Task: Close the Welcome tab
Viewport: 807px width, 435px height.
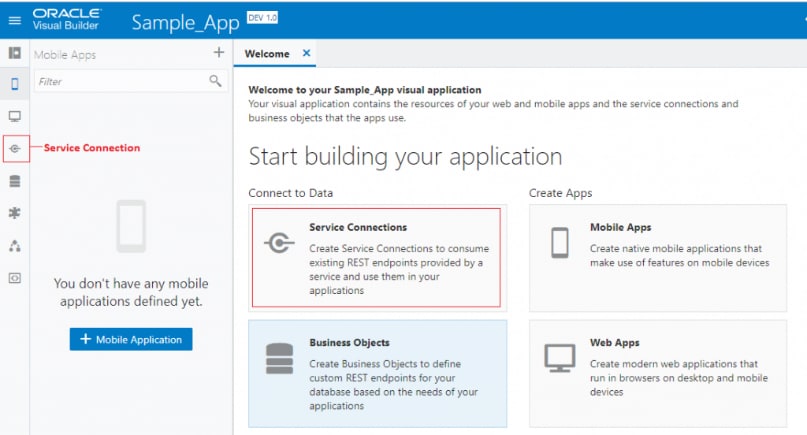Action: point(306,54)
